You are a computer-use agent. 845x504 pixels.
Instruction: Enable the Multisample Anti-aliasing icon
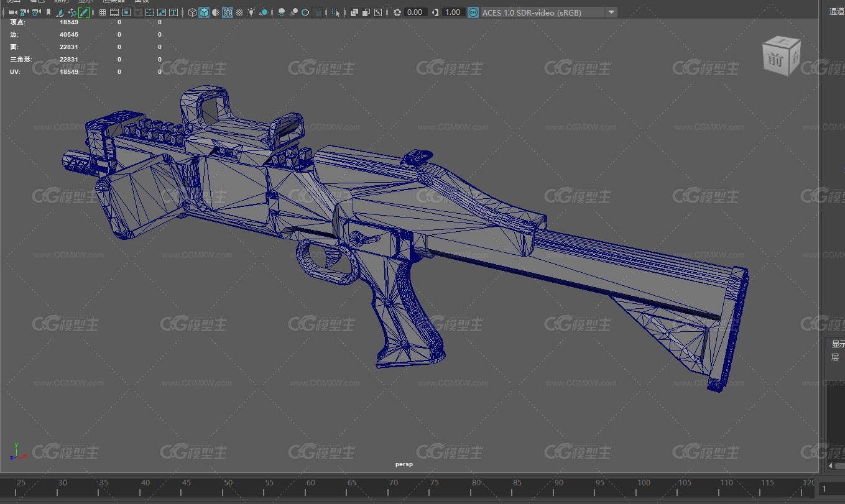305,12
